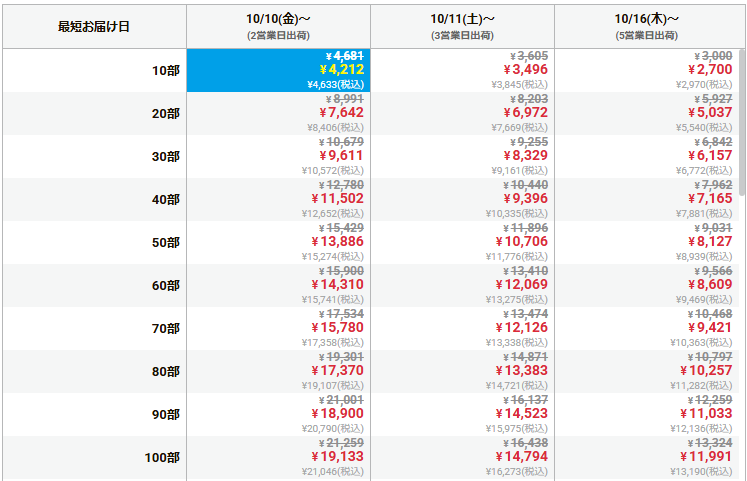This screenshot has height=481, width=747.
Task: Click the 10/10(金)～ delivery date column header
Action: click(279, 26)
